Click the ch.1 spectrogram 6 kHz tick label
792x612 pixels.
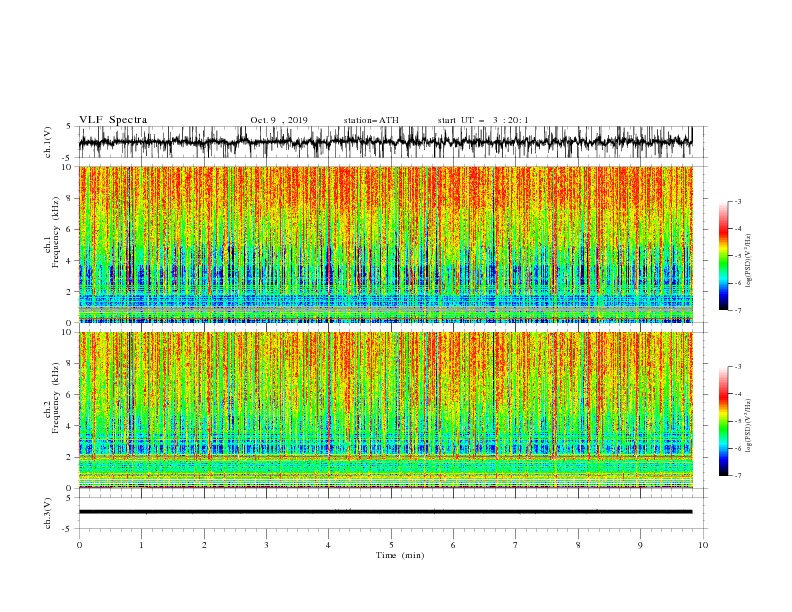click(70, 230)
